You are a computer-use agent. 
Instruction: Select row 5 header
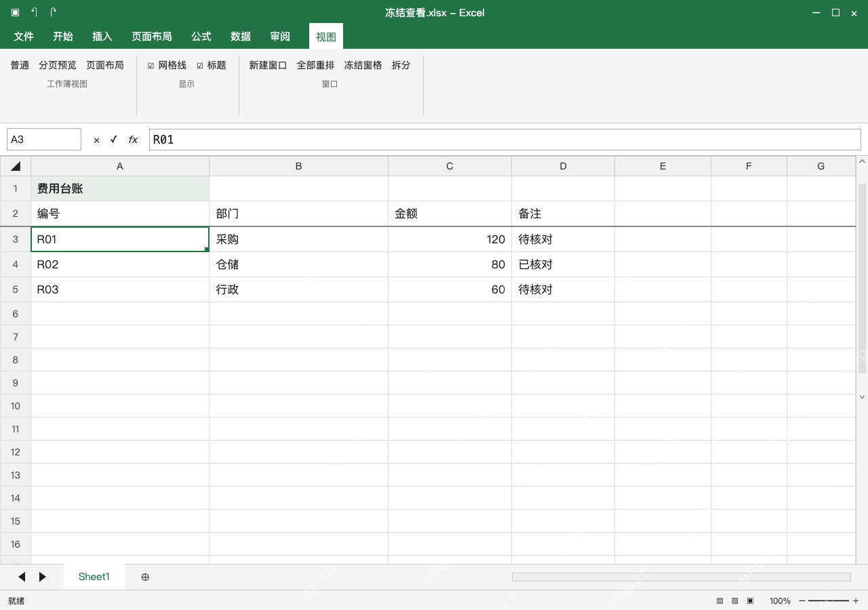16,289
